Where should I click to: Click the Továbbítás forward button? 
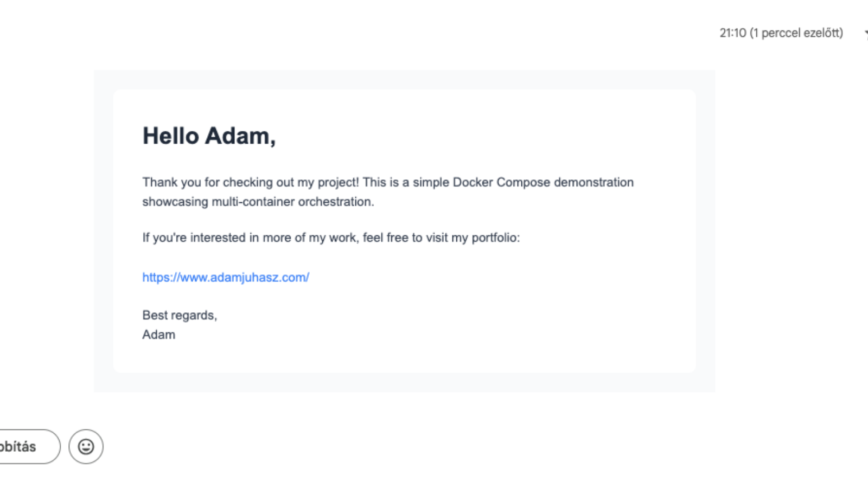22,446
